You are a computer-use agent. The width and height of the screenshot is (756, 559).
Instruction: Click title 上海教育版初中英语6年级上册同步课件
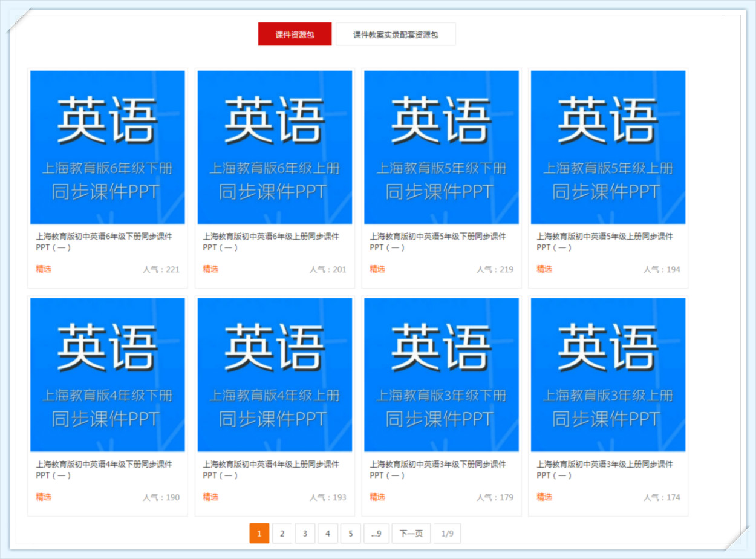[x=271, y=241]
